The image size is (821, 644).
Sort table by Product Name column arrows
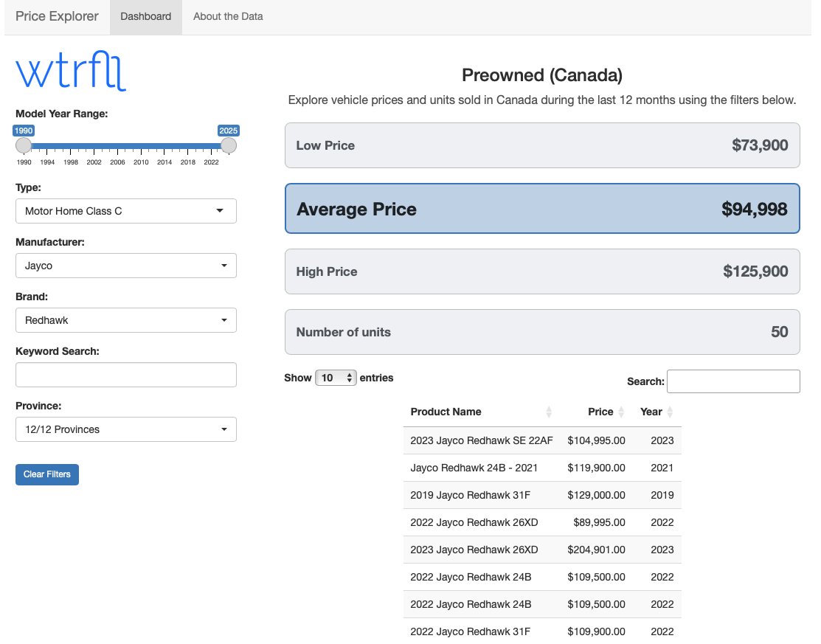[548, 412]
